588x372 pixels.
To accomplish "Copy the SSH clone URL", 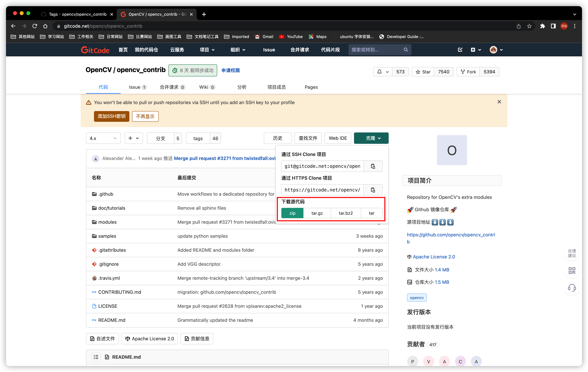I will 373,166.
